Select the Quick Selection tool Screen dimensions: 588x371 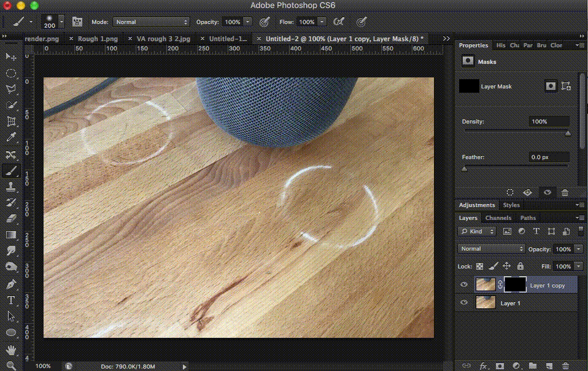click(x=11, y=105)
